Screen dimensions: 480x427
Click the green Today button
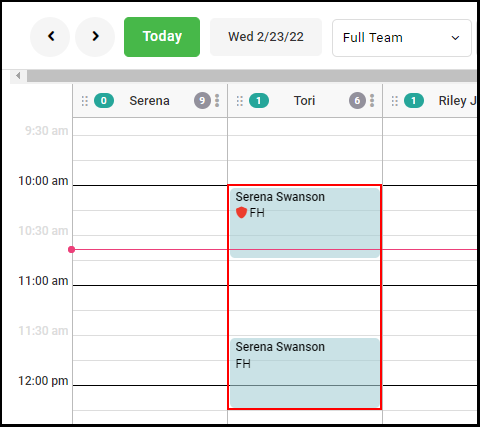162,37
